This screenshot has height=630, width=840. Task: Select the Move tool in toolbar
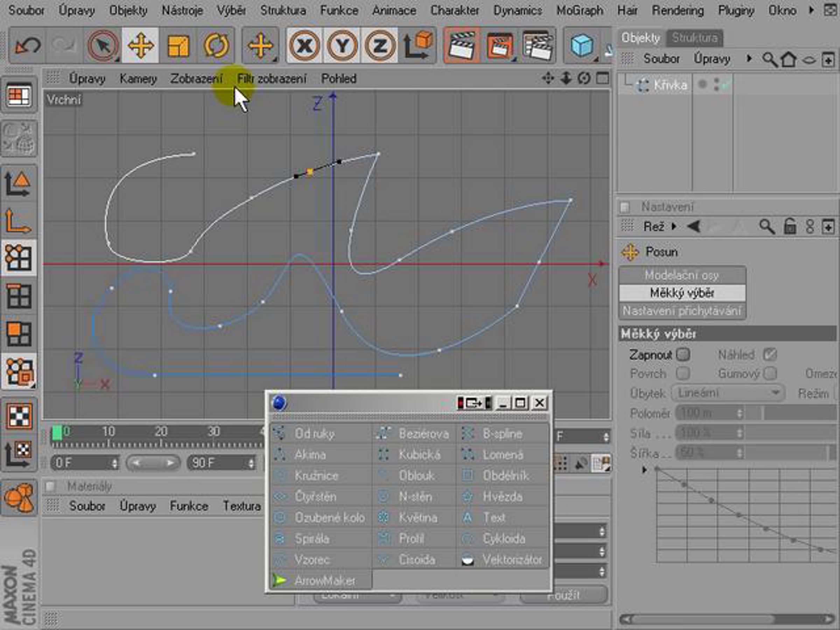point(140,45)
